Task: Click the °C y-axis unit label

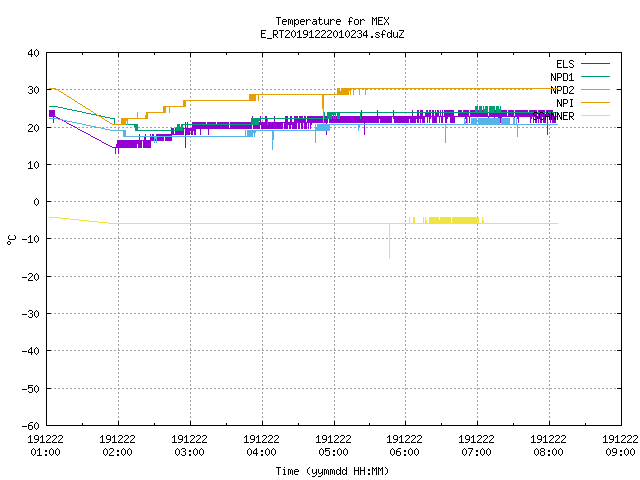Action: pyautogui.click(x=11, y=240)
